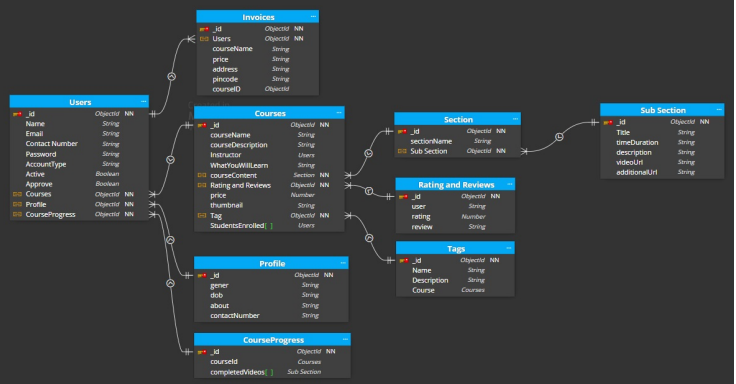Select the Courses table header
The image size is (736, 384).
pyautogui.click(x=269, y=113)
